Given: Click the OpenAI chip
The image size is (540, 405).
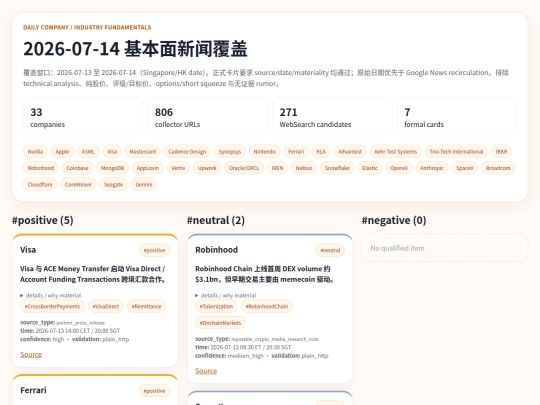Looking at the screenshot, I should point(399,168).
